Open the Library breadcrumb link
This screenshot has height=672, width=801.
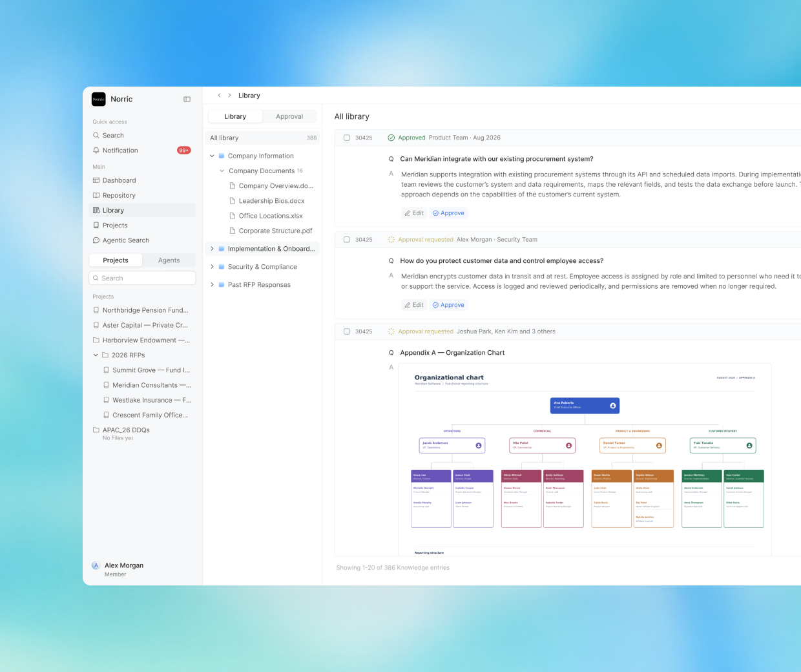tap(249, 96)
